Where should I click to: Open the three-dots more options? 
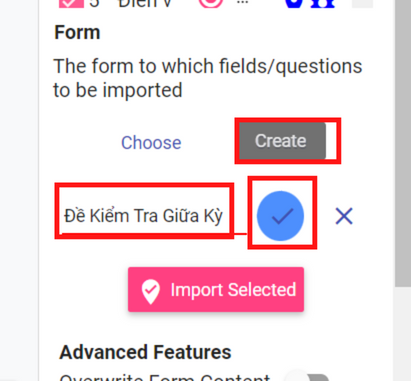tap(242, 3)
